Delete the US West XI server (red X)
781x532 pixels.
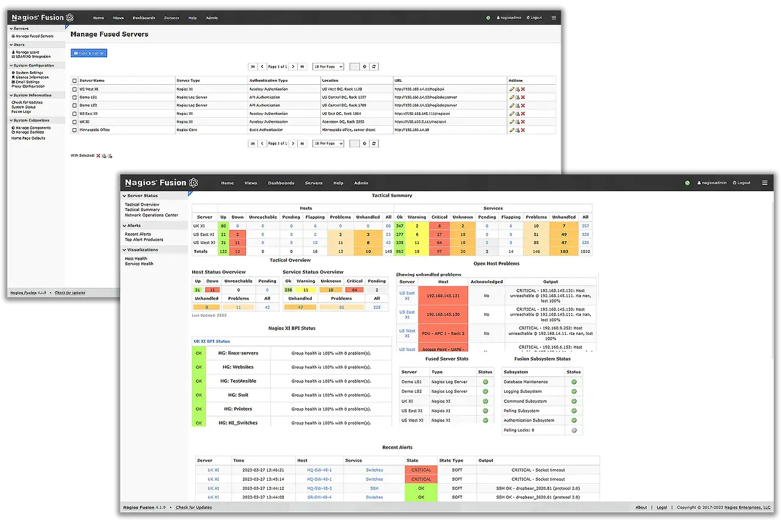point(523,89)
